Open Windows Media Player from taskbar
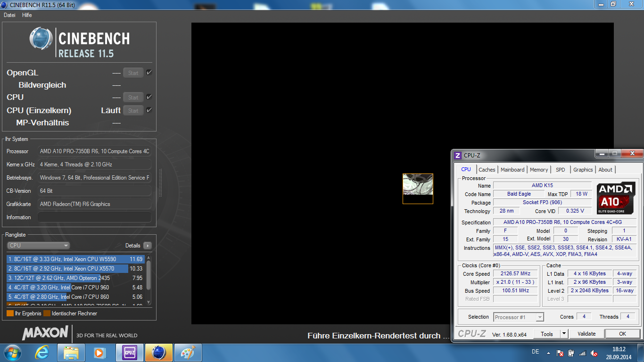This screenshot has width=644, height=362. click(x=99, y=353)
